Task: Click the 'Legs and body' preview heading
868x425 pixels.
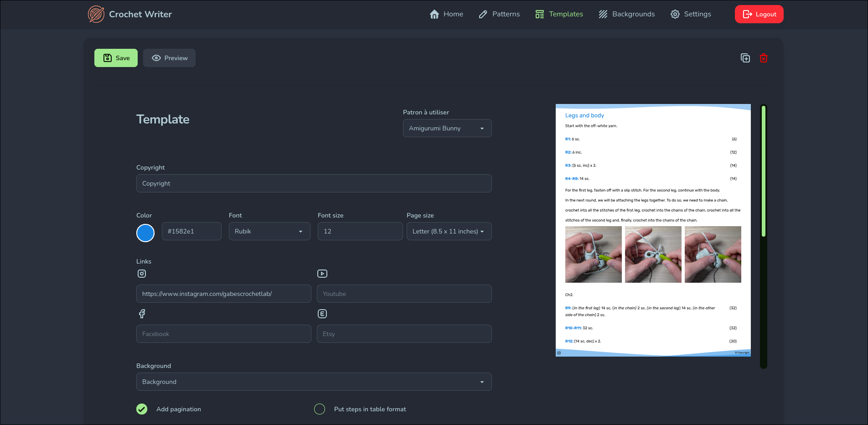Action: [584, 115]
